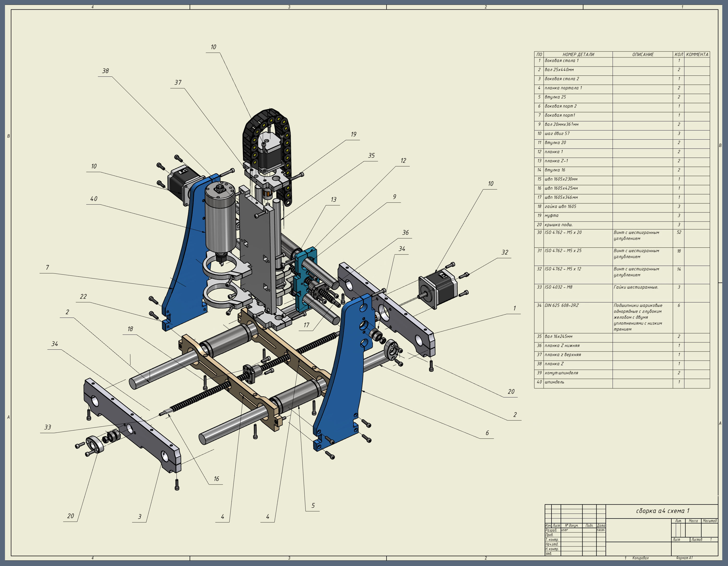Click the 'Формат А1' label at bottom
This screenshot has width=728, height=566.
point(684,558)
